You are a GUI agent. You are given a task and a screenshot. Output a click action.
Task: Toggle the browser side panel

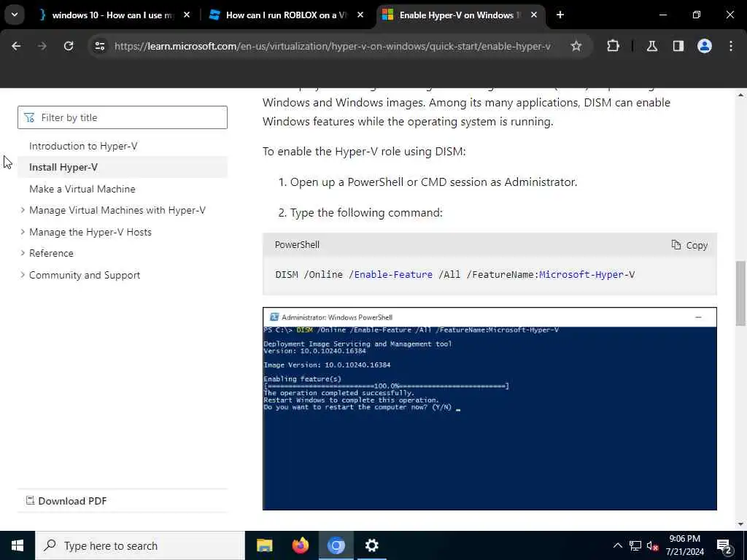pyautogui.click(x=678, y=46)
